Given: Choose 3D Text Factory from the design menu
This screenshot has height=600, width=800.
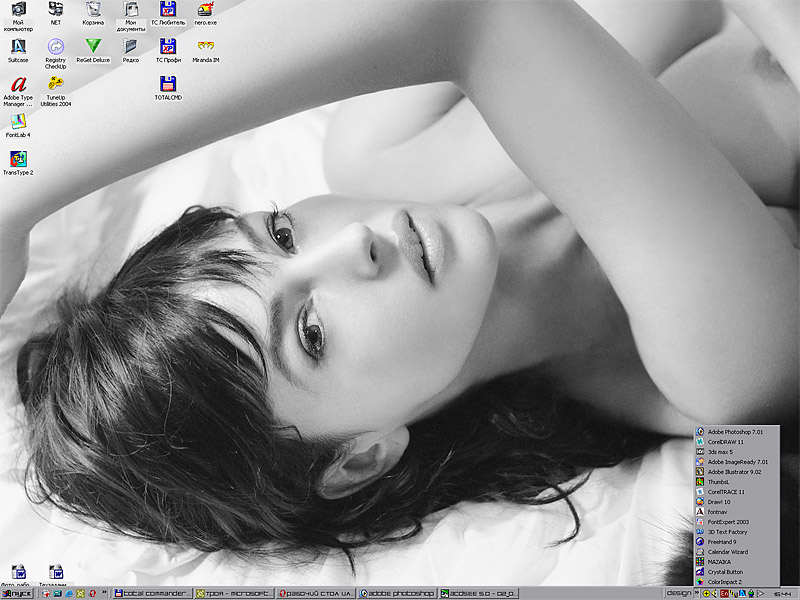Looking at the screenshot, I should point(737,532).
